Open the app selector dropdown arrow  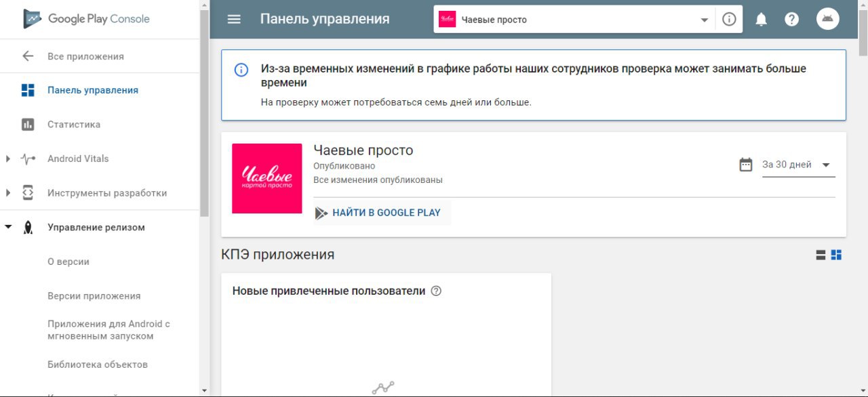(x=704, y=20)
